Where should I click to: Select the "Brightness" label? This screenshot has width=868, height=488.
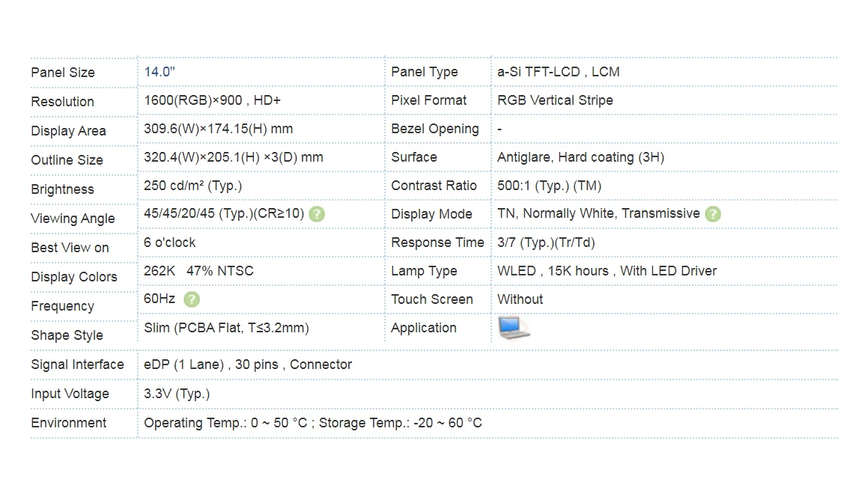click(63, 190)
